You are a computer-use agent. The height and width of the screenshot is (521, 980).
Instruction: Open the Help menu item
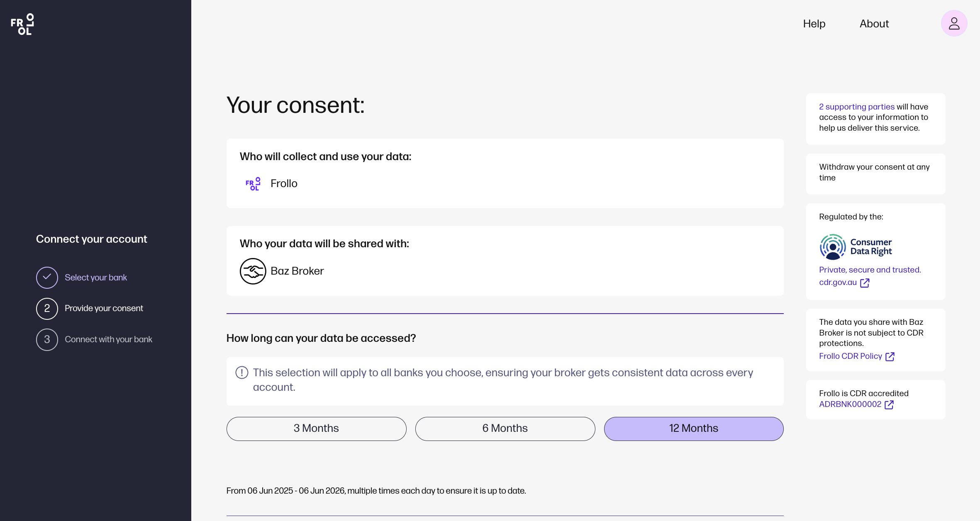click(x=814, y=24)
